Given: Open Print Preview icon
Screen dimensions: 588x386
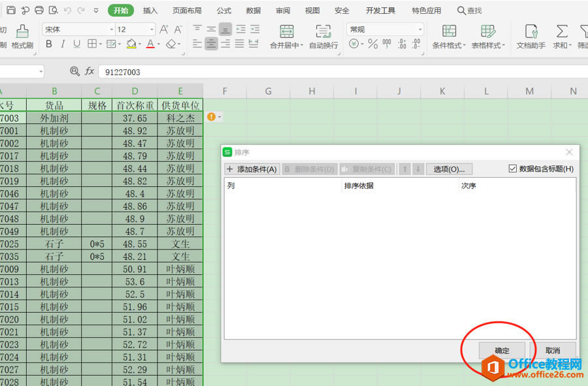Looking at the screenshot, I should [54, 10].
